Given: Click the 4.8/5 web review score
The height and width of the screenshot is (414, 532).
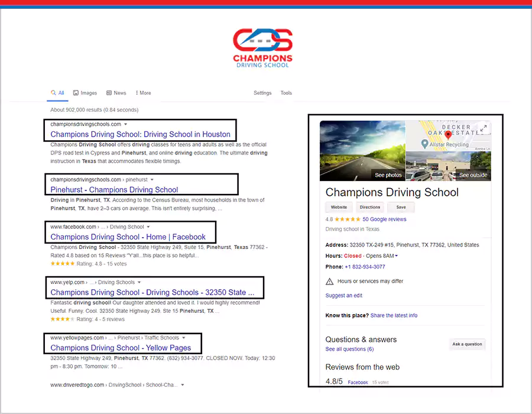Looking at the screenshot, I should pyautogui.click(x=334, y=381).
